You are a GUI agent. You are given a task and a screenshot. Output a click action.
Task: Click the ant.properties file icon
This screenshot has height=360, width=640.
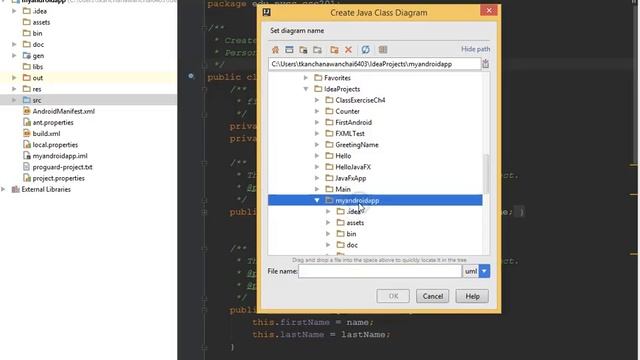[x=27, y=122]
